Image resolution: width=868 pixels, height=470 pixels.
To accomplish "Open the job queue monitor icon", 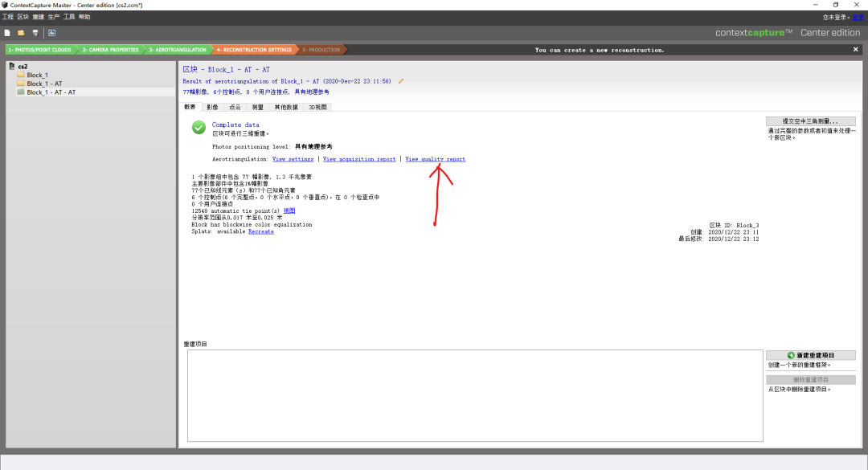I will pyautogui.click(x=51, y=33).
